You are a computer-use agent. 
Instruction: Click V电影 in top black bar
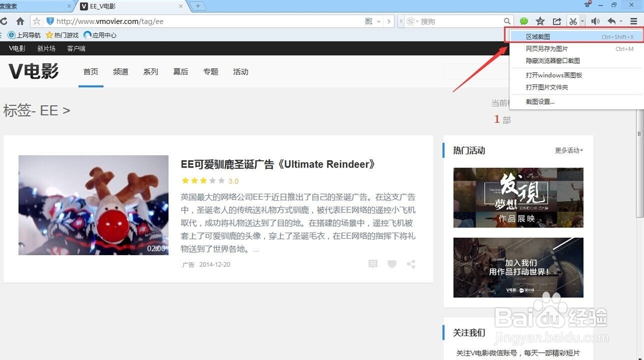coord(17,48)
